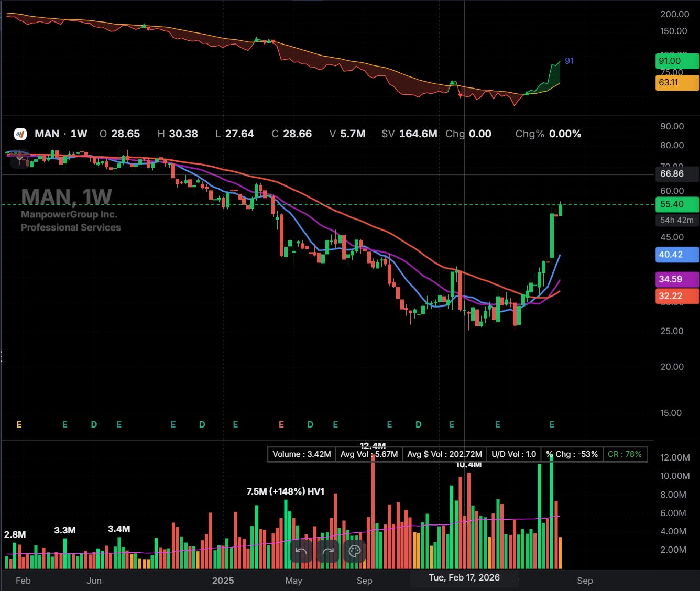Click the ManpowerGroup logo icon
Image resolution: width=700 pixels, height=591 pixels.
[x=20, y=134]
